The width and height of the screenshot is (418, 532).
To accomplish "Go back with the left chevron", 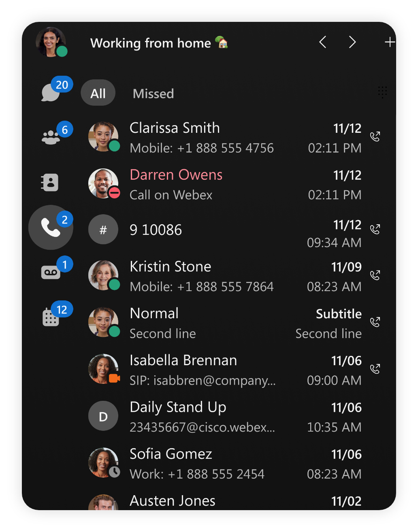I will coord(322,42).
